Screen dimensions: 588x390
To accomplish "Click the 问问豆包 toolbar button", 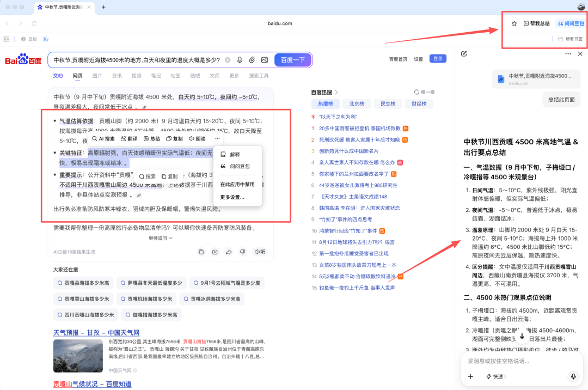I will (x=571, y=23).
